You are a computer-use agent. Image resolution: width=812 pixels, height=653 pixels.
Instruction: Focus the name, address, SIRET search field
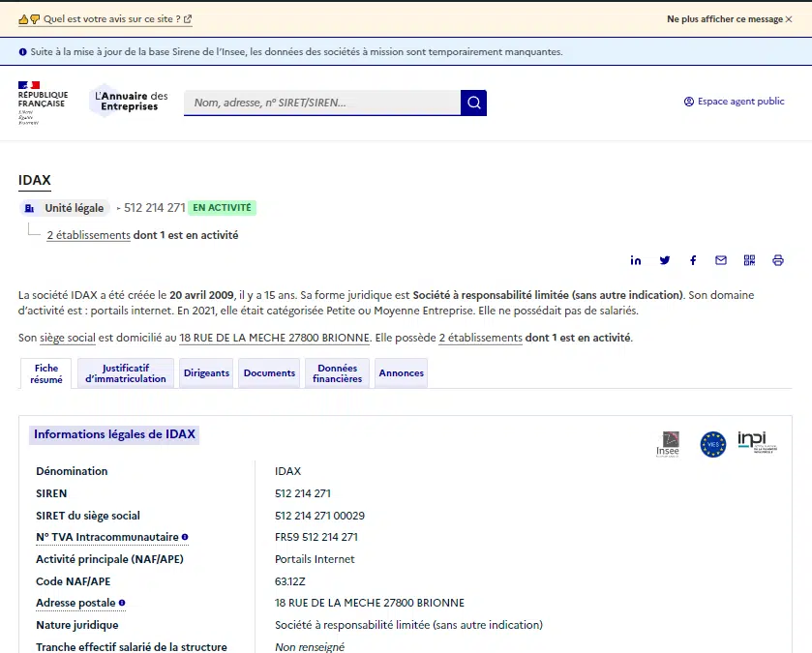pos(322,103)
